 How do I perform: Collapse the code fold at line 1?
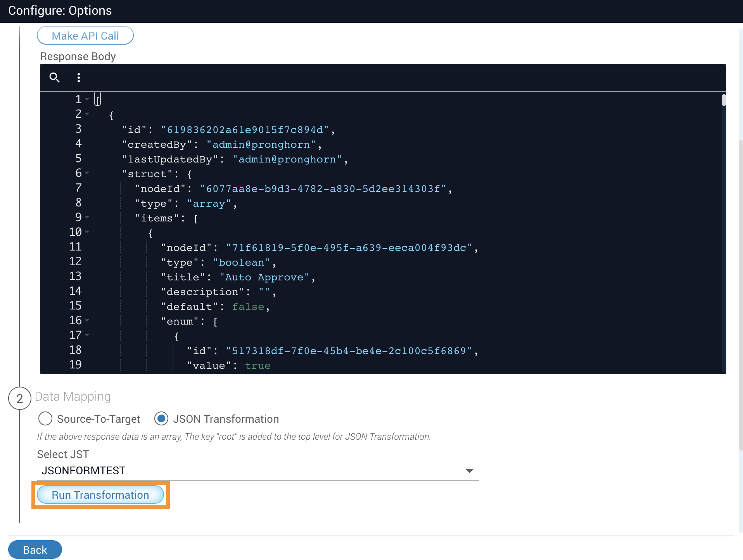87,100
